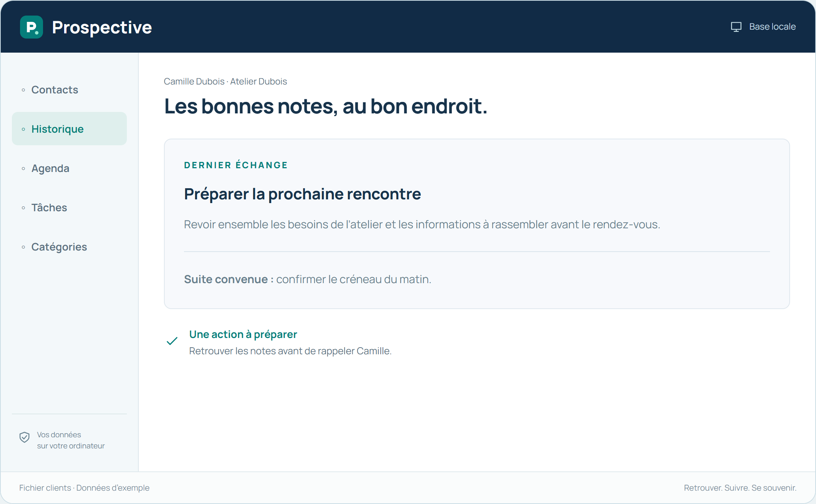Click footer text Fichier clients · Données d'exemple
The width and height of the screenshot is (816, 504).
click(x=84, y=488)
